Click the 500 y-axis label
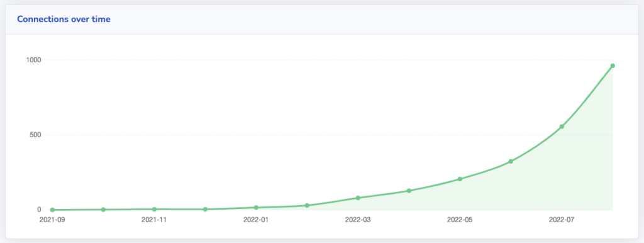 click(x=36, y=135)
